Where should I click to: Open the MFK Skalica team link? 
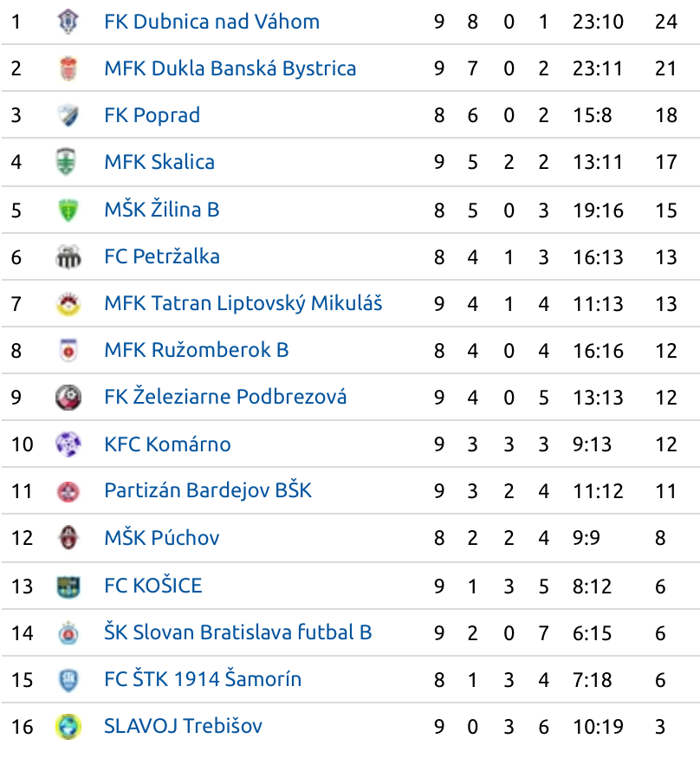[x=159, y=162]
